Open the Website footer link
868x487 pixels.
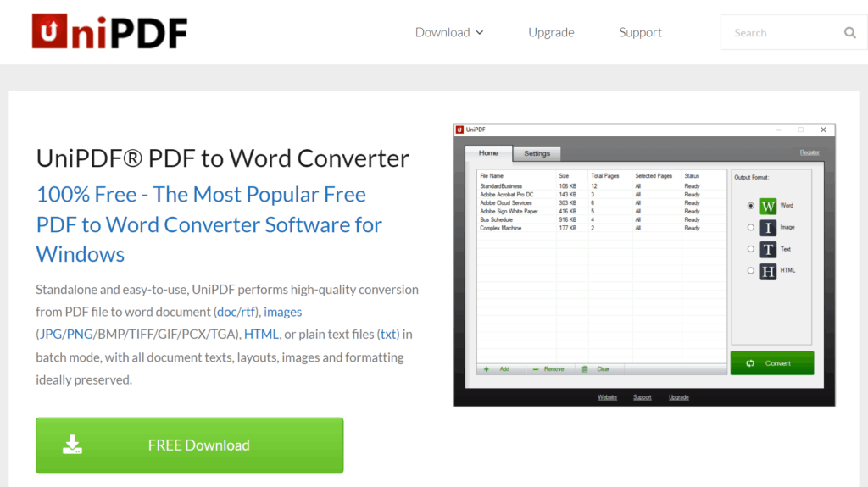[607, 397]
